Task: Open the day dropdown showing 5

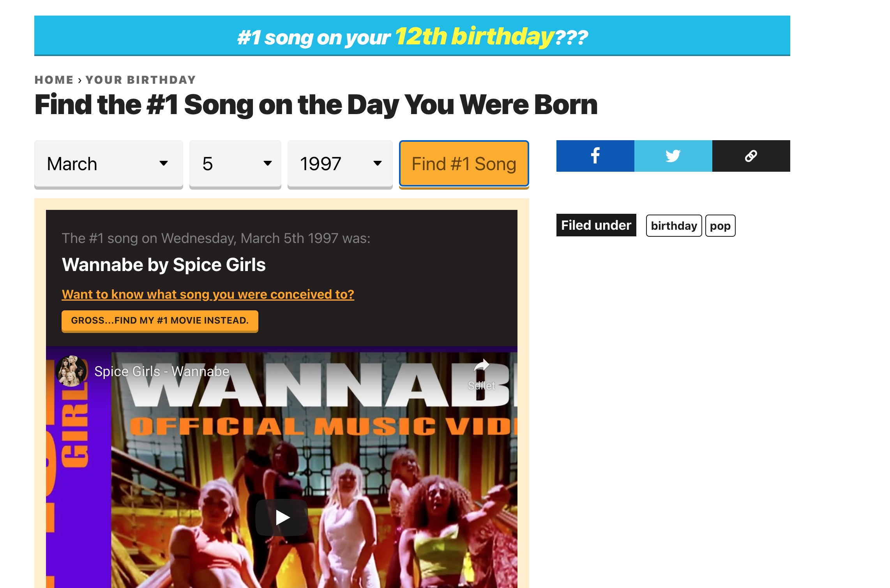Action: (x=235, y=164)
